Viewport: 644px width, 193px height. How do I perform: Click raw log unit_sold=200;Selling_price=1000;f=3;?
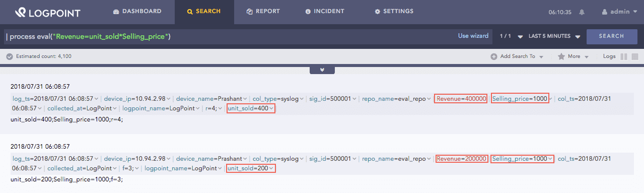(66, 179)
